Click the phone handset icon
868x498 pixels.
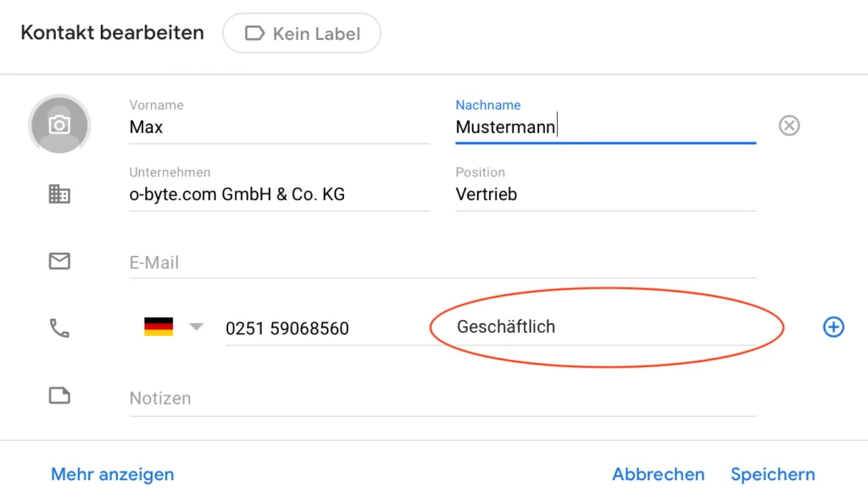coord(59,328)
